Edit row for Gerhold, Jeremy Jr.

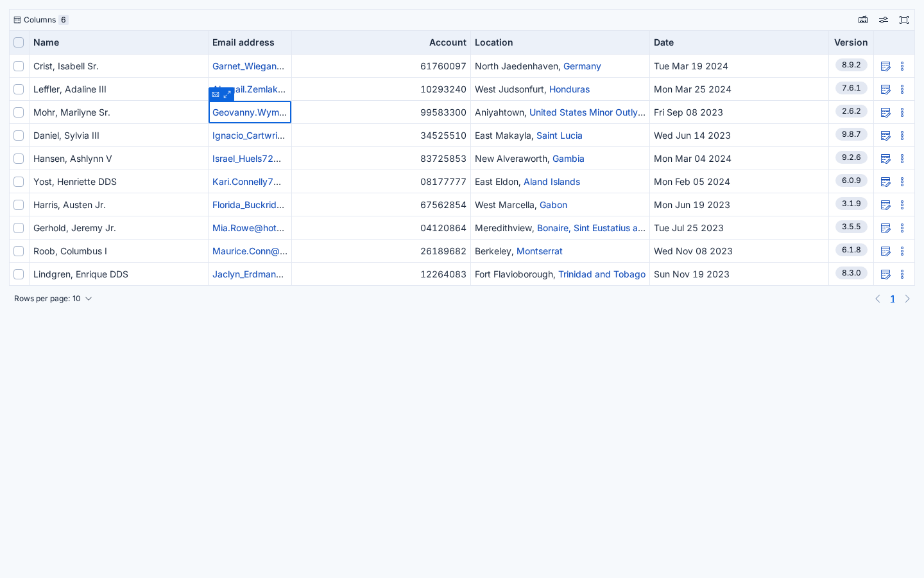click(x=886, y=228)
